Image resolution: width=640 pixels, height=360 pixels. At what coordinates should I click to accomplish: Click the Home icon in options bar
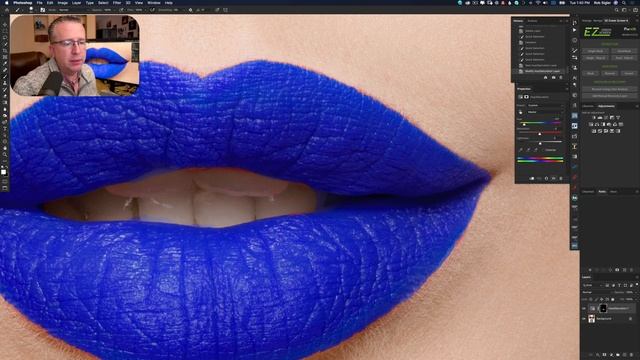[x=7, y=10]
